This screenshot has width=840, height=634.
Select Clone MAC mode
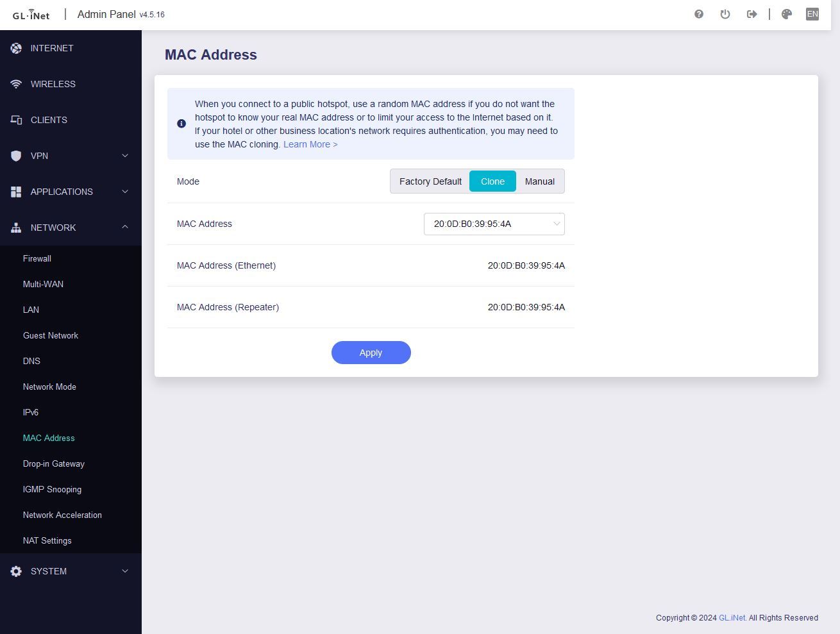(492, 181)
